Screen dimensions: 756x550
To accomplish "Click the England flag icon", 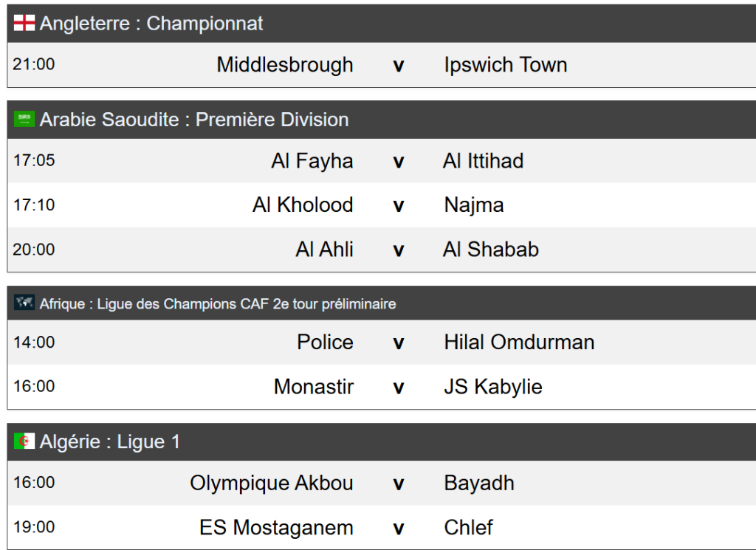I will [x=24, y=24].
